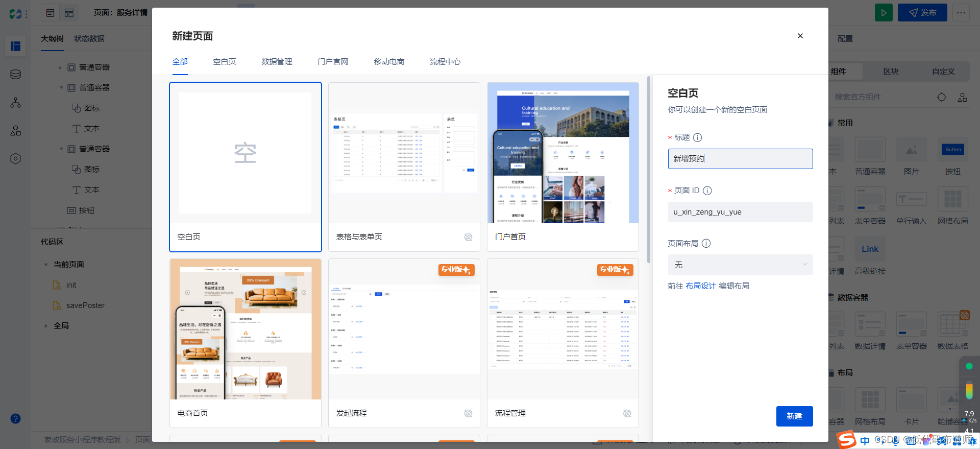Click the info icon beside 标题
Screen dimensions: 980x449
tap(698, 137)
